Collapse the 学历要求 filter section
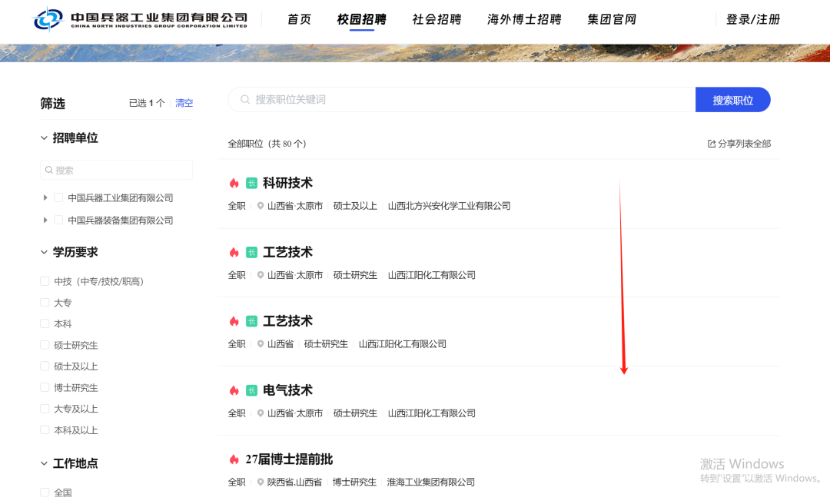This screenshot has width=830, height=504. [x=44, y=253]
